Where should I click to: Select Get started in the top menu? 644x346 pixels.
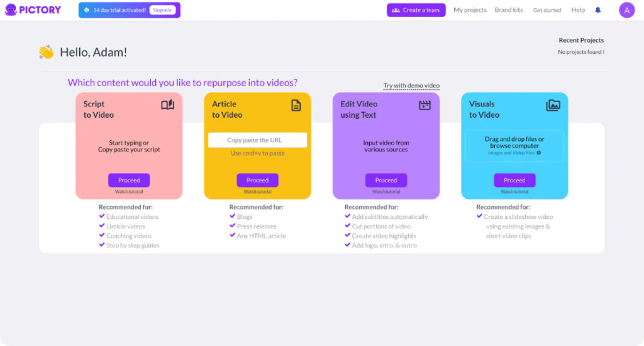click(547, 10)
